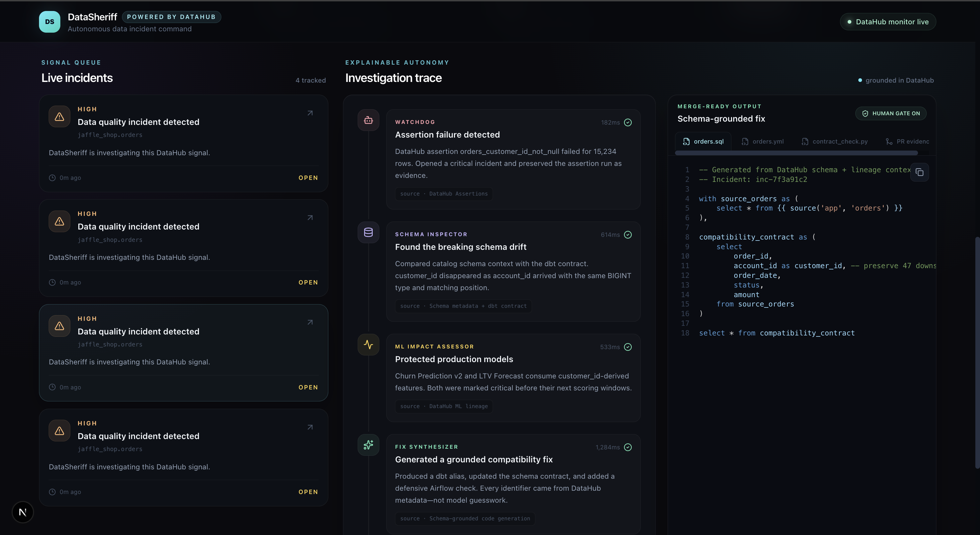Image resolution: width=980 pixels, height=535 pixels.
Task: Open Generated a grounded compatibility fix step
Action: tap(513, 484)
